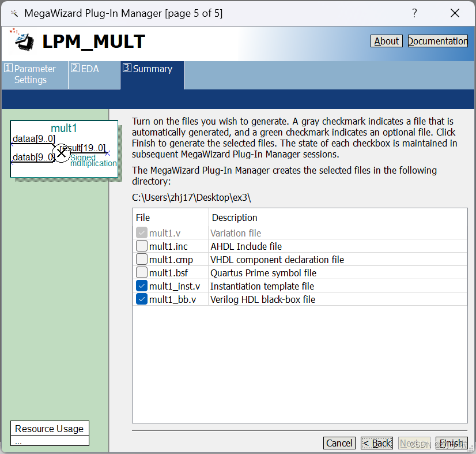476x454 pixels.
Task: Click the Resource Usage panel header
Action: (50, 429)
